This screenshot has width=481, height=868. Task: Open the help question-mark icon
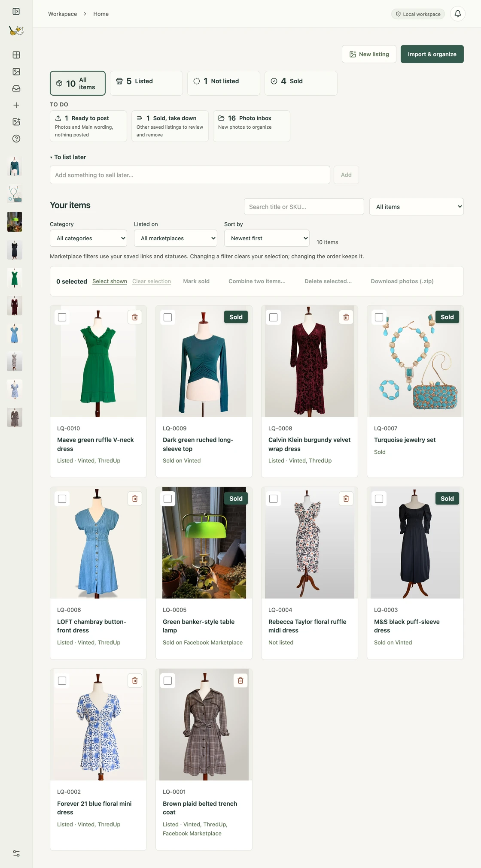coord(16,139)
